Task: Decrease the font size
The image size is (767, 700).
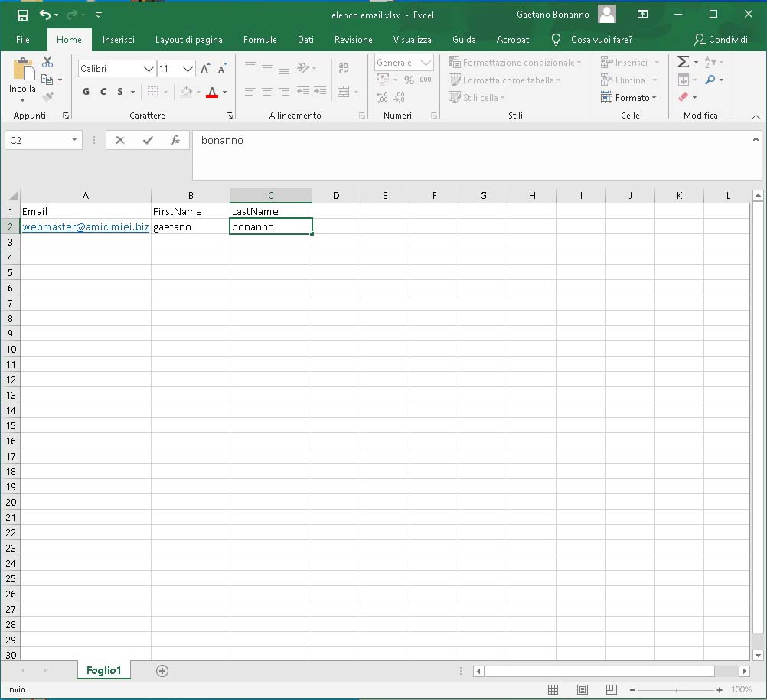Action: (x=223, y=68)
